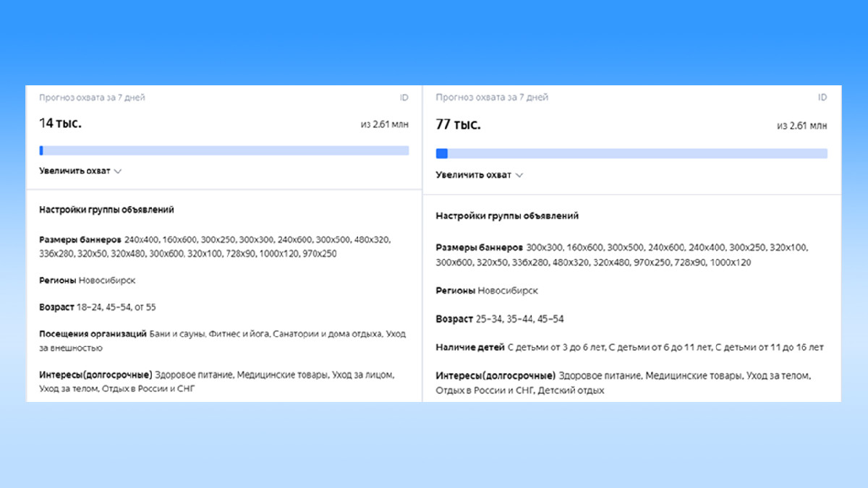868x488 pixels.
Task: Select the "14 тыс." reach value
Action: point(60,124)
